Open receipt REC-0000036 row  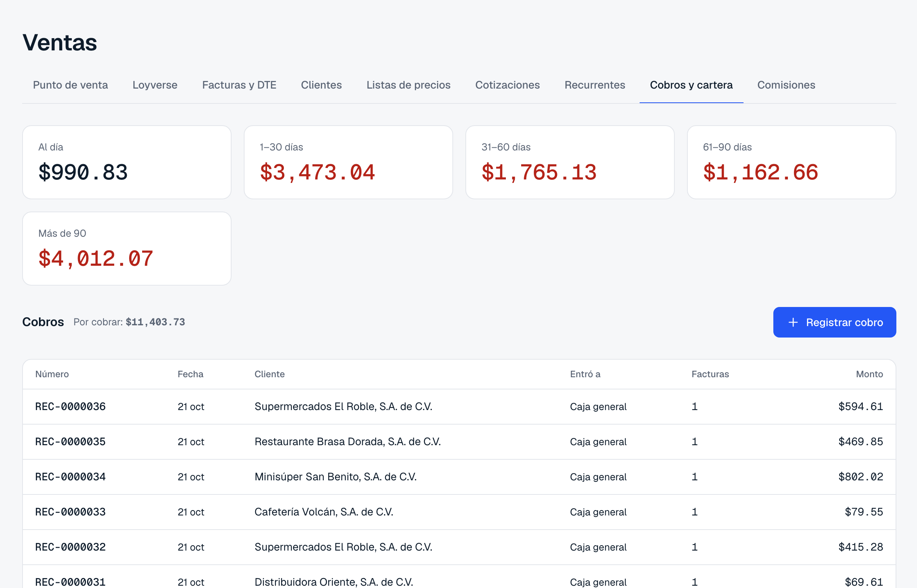point(459,407)
